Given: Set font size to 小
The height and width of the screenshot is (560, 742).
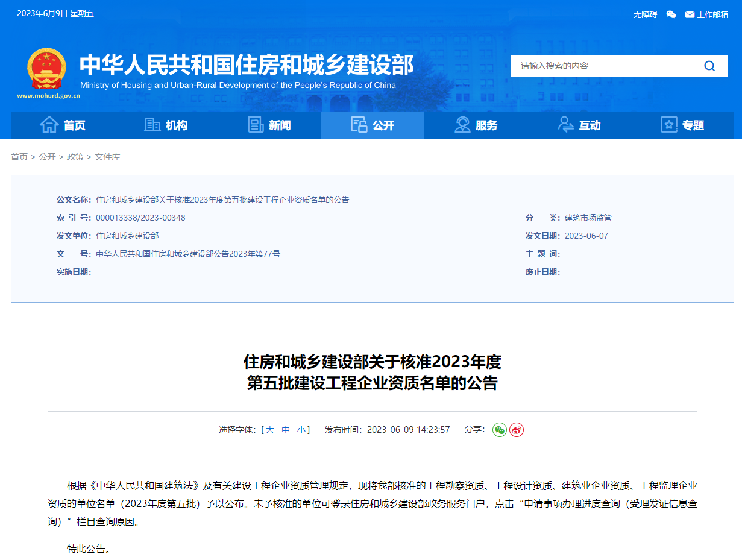Looking at the screenshot, I should (x=301, y=430).
